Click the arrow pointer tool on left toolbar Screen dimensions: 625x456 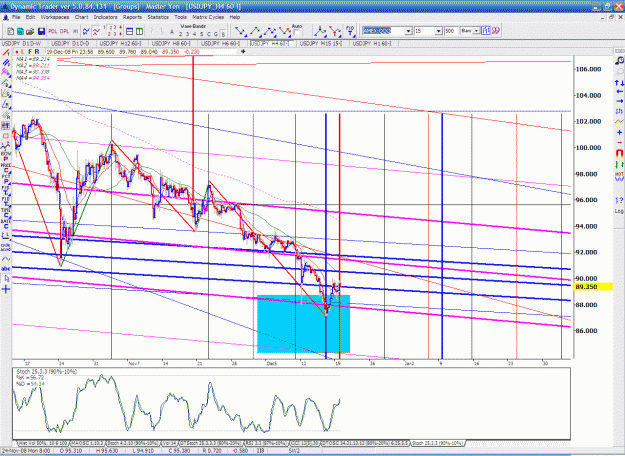[x=6, y=279]
